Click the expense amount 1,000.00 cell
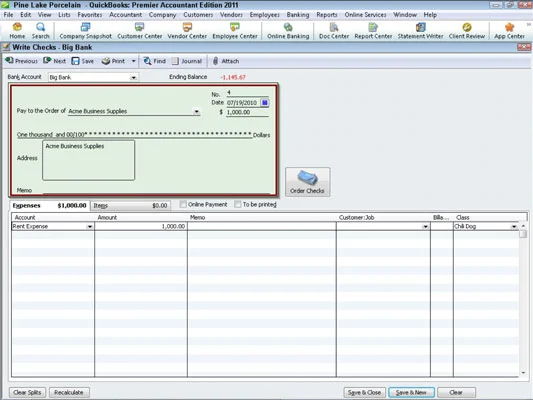 [141, 226]
